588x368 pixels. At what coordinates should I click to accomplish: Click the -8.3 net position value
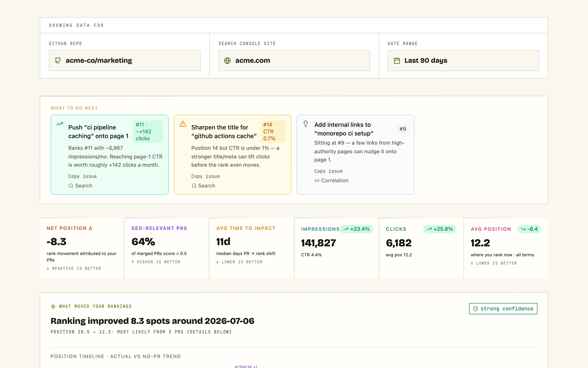pos(56,242)
